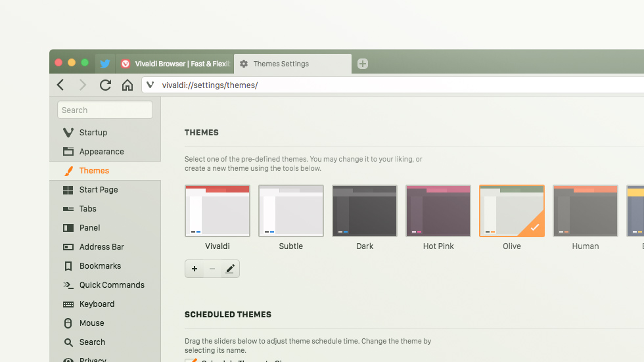This screenshot has width=644, height=362.
Task: Choose the Olive theme thumbnail
Action: click(512, 210)
